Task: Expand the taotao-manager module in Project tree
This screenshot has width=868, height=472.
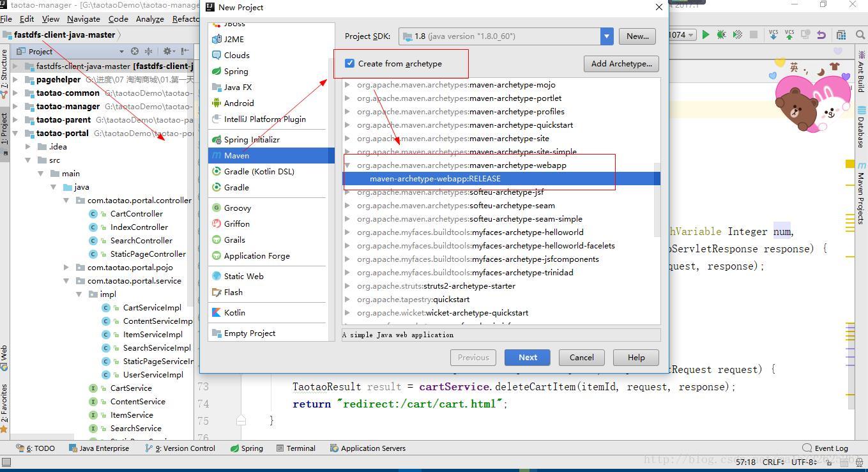Action: pyautogui.click(x=15, y=107)
